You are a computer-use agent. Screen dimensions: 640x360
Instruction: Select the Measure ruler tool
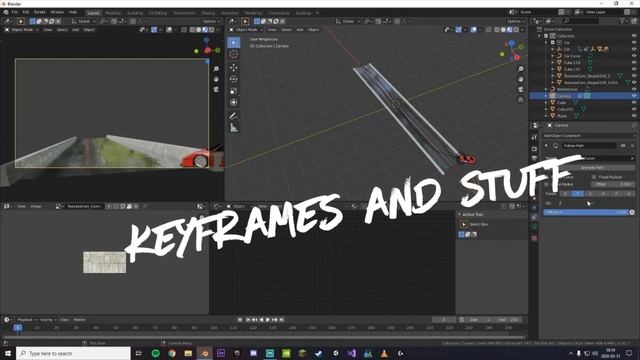pos(234,128)
